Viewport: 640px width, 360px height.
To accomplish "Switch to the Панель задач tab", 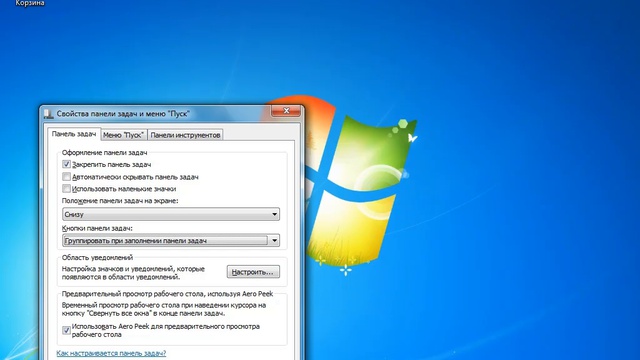I will (x=74, y=134).
